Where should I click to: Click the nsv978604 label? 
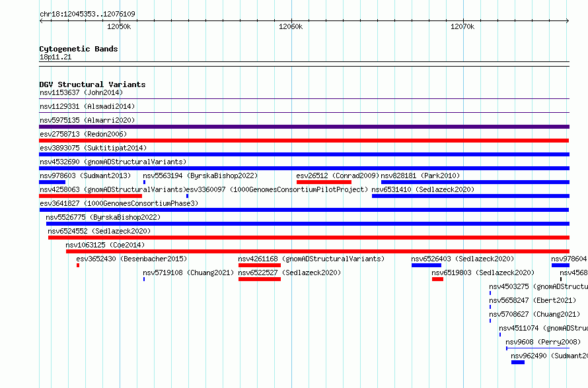569,259
